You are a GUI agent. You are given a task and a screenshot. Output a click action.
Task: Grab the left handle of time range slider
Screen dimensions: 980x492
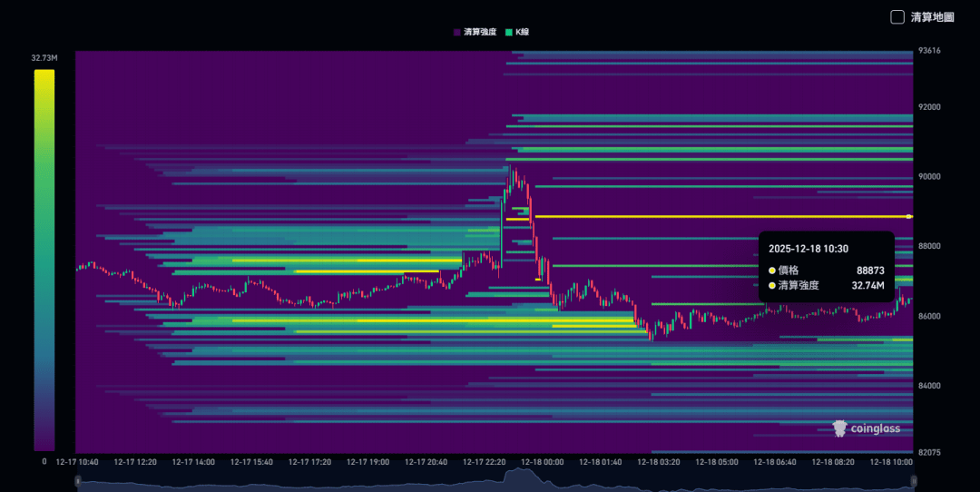tap(78, 481)
